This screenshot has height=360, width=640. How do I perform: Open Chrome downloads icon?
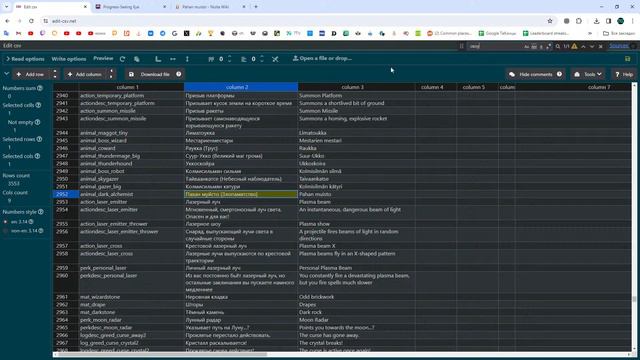coord(597,21)
